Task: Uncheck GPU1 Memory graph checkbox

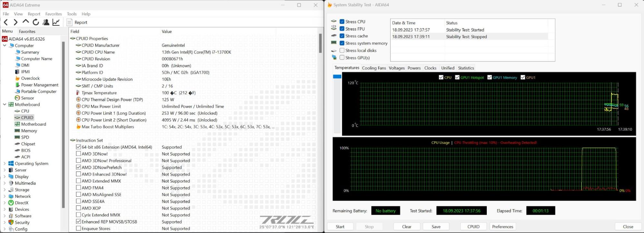Action: click(x=489, y=77)
